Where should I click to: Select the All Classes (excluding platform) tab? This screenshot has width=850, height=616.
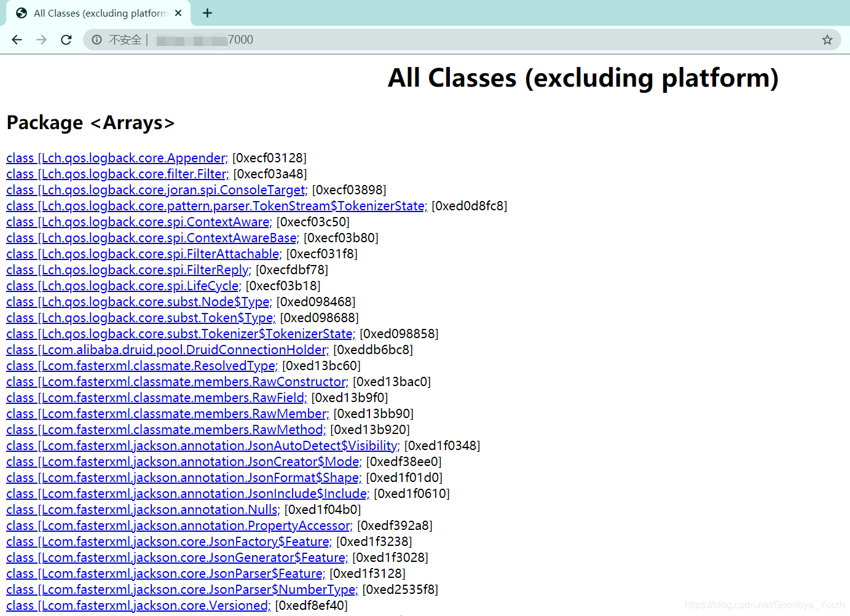98,13
